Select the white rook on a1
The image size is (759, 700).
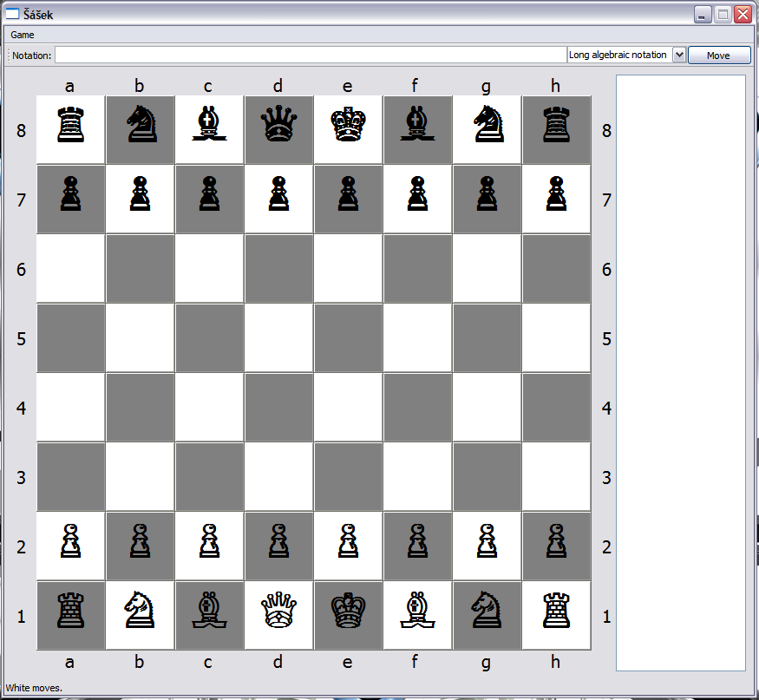[70, 611]
